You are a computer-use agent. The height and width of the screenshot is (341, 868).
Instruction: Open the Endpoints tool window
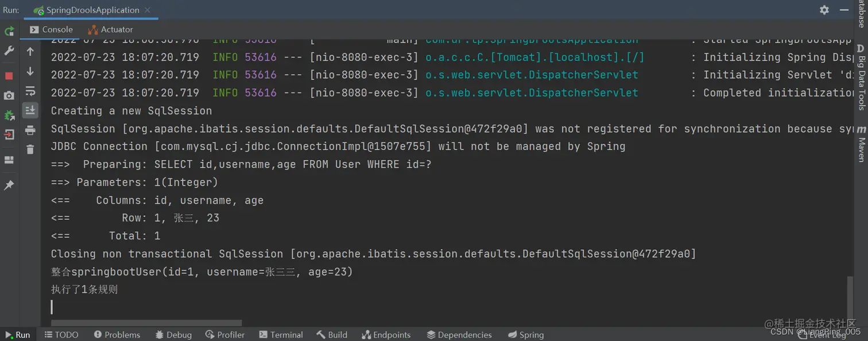pos(386,335)
